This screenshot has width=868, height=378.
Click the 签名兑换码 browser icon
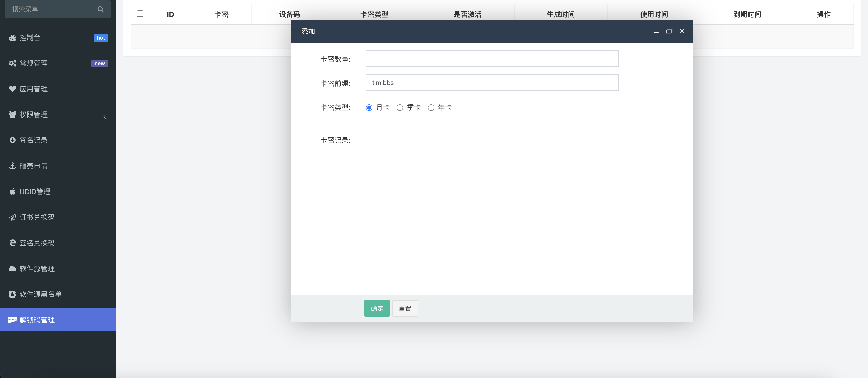tap(13, 243)
